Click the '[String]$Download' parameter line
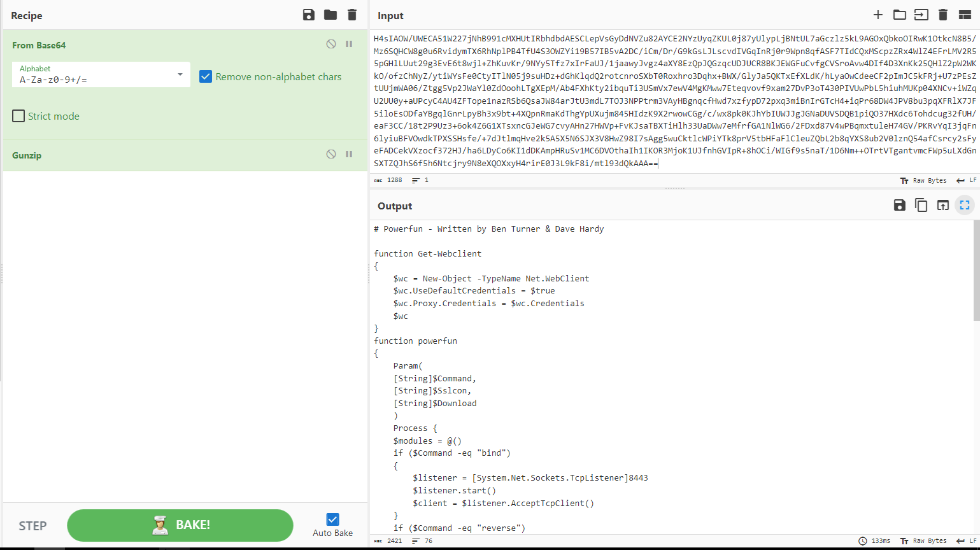 point(435,403)
